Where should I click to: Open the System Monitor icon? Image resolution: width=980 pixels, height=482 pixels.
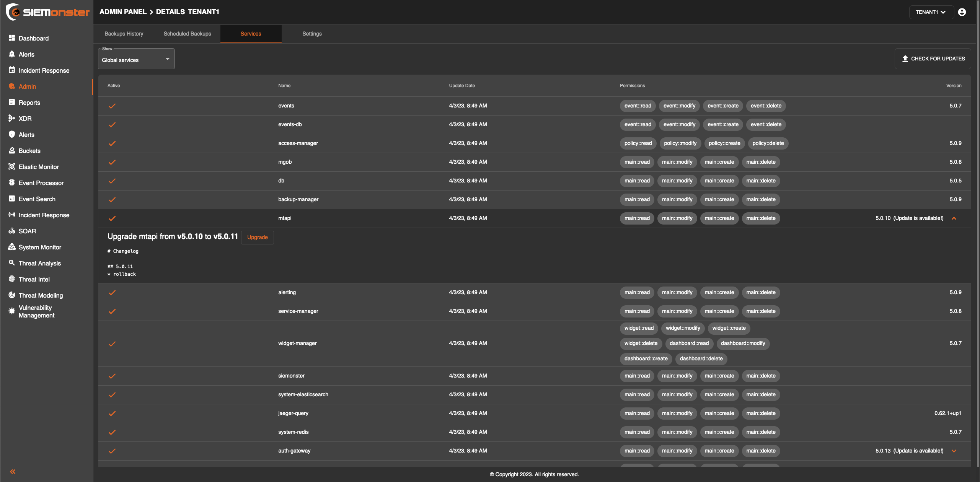coord(12,247)
